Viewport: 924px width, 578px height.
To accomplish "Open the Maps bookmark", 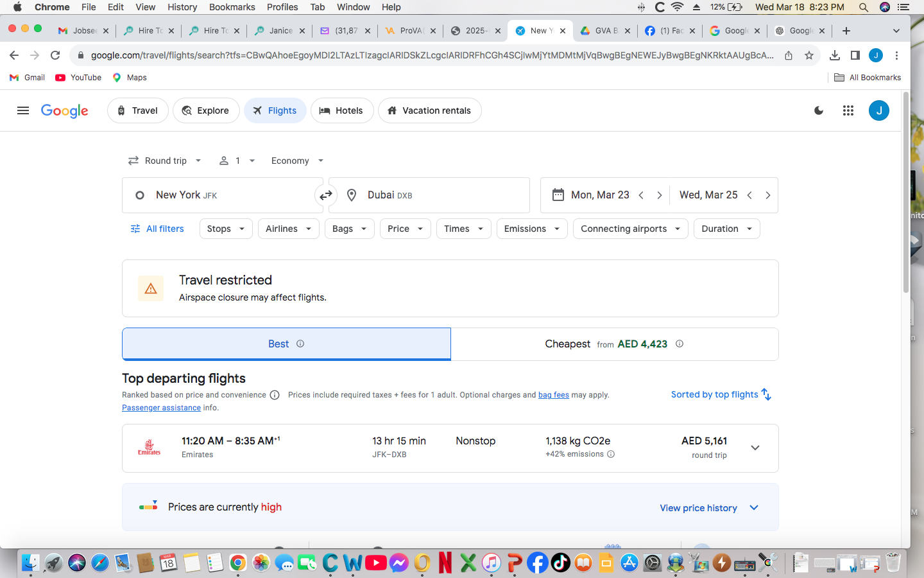I will pyautogui.click(x=130, y=78).
